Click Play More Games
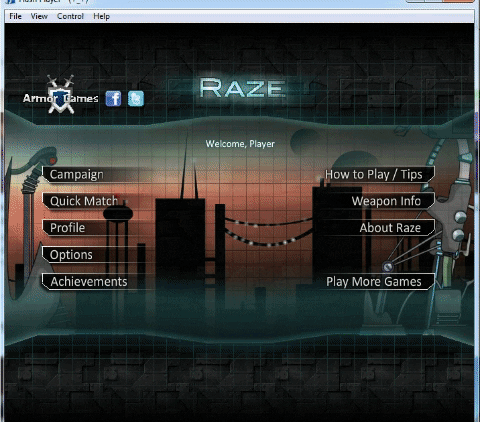The height and width of the screenshot is (422, 480). pos(379,282)
